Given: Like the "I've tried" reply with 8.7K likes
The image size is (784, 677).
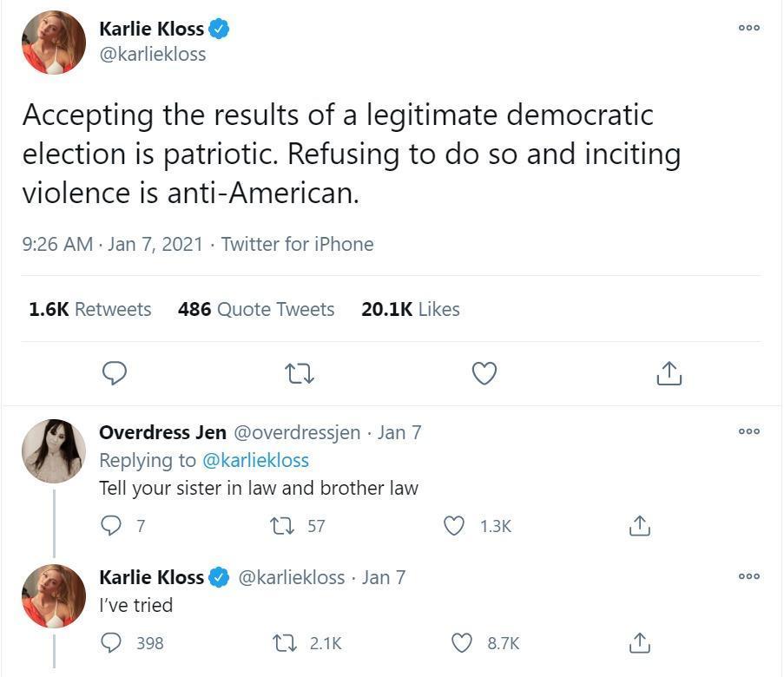Looking at the screenshot, I should tap(462, 643).
